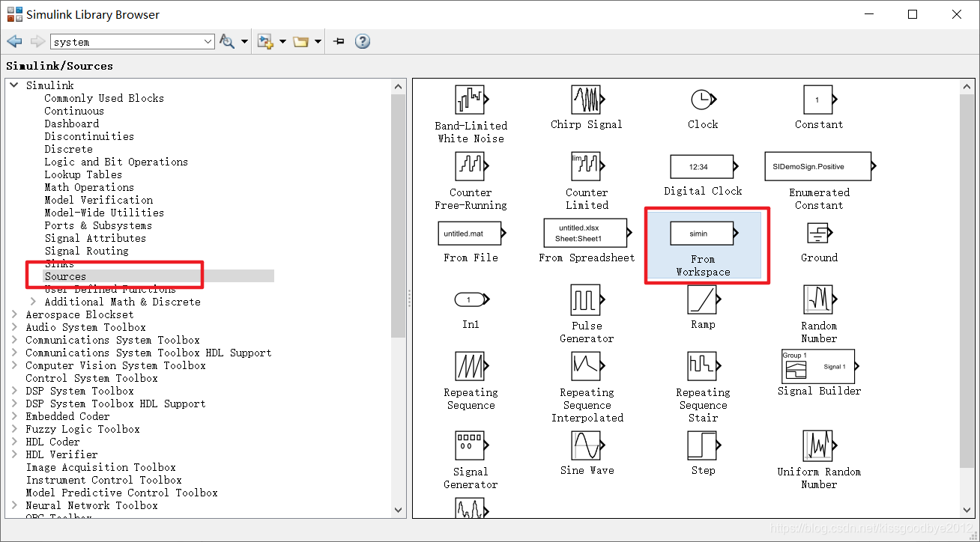Select the Random Number block
The width and height of the screenshot is (980, 542).
(x=818, y=299)
